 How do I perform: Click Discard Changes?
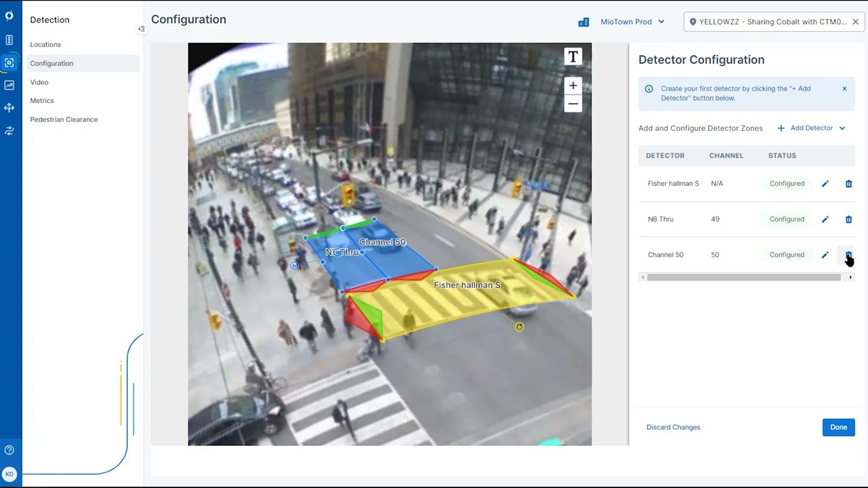tap(673, 427)
